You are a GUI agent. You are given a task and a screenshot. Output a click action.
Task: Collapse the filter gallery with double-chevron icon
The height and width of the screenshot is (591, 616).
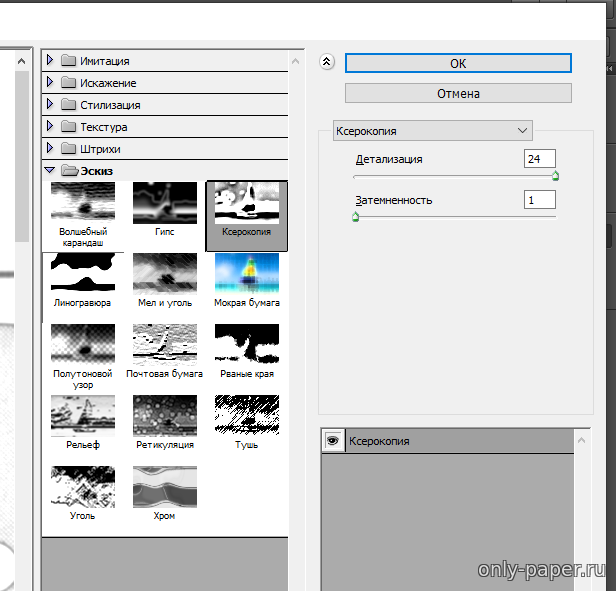[326, 62]
